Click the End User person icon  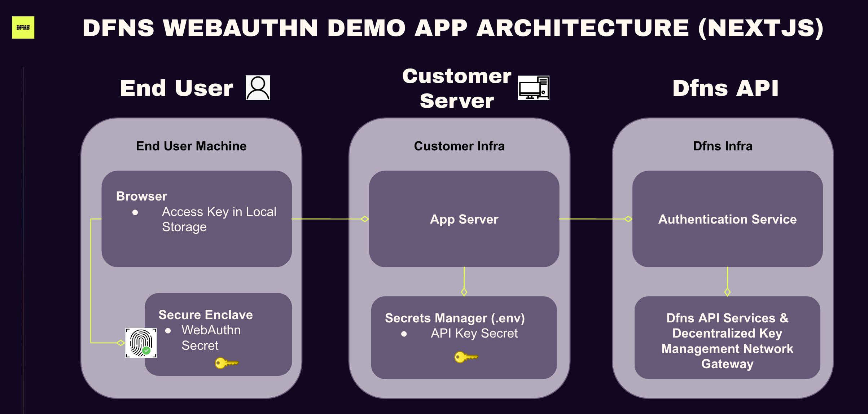[258, 88]
